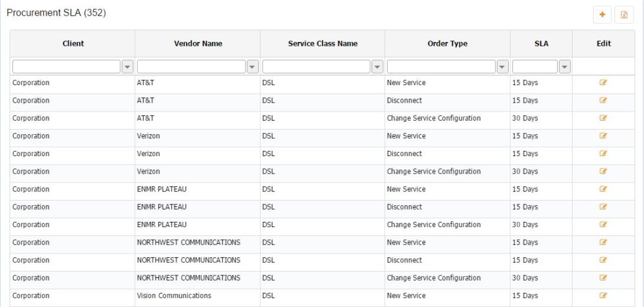The width and height of the screenshot is (644, 307).
Task: Open the Order Type filter dropdown
Action: pos(502,66)
